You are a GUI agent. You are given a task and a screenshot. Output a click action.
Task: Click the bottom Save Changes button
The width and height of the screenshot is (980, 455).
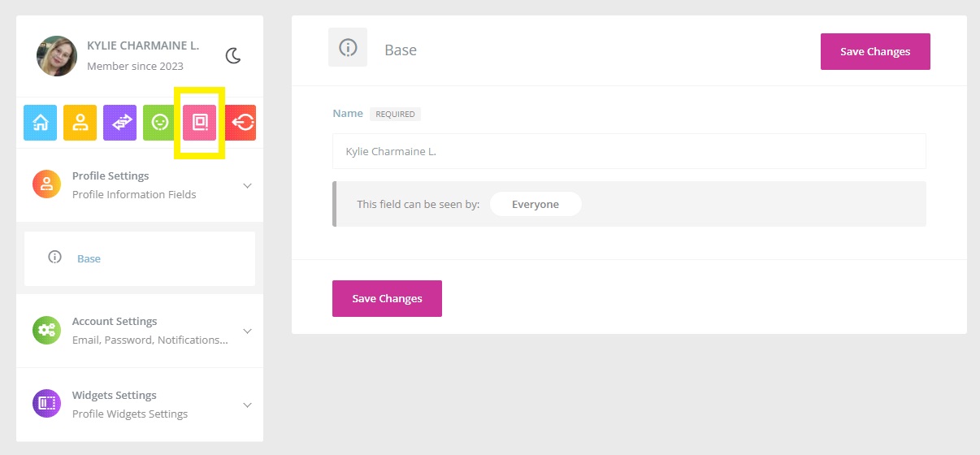point(387,298)
